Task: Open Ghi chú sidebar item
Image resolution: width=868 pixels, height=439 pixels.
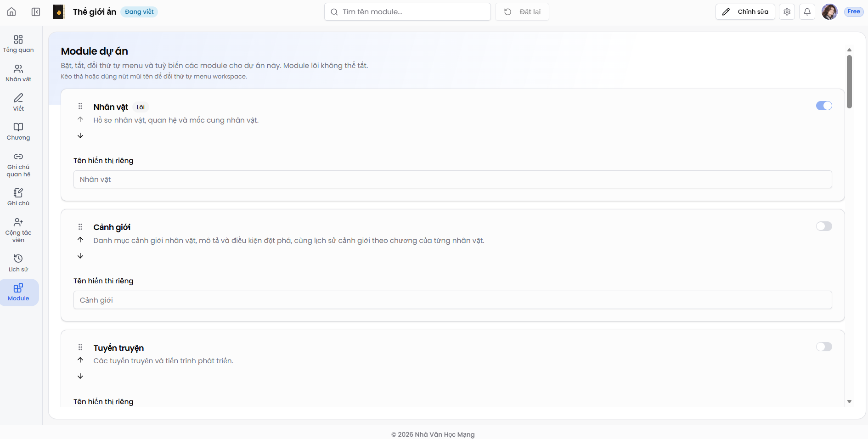Action: 18,197
